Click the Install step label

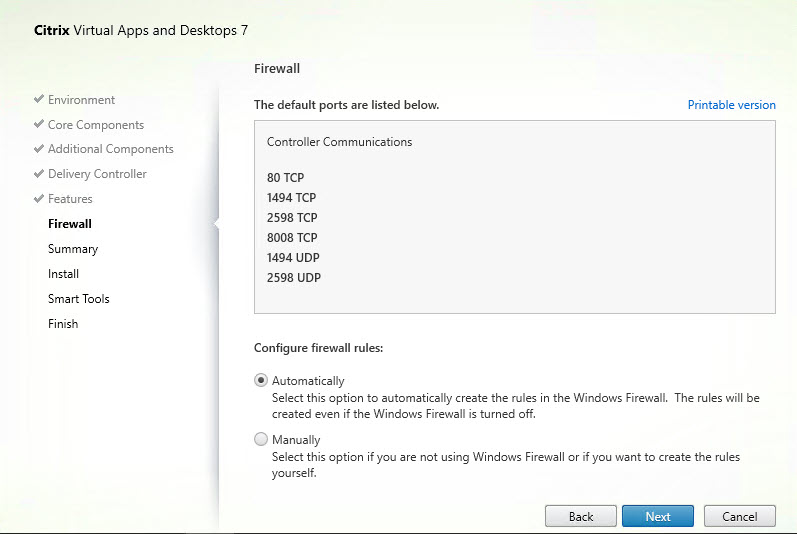(x=63, y=274)
